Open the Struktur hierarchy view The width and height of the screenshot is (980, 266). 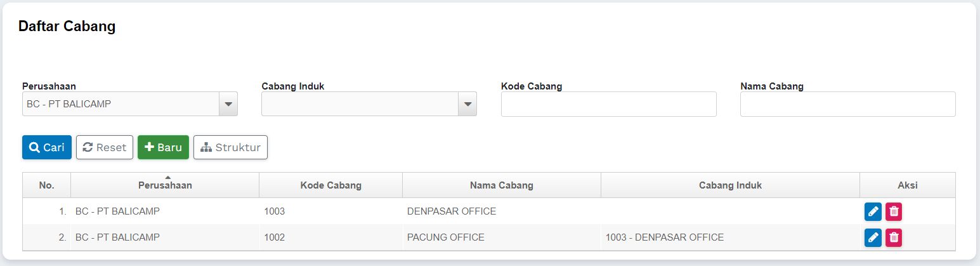click(230, 147)
